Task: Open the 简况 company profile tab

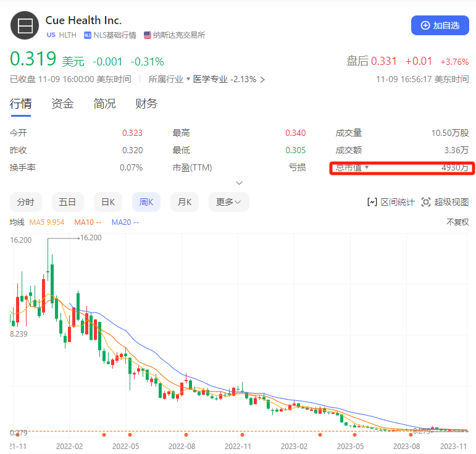Action: (104, 104)
